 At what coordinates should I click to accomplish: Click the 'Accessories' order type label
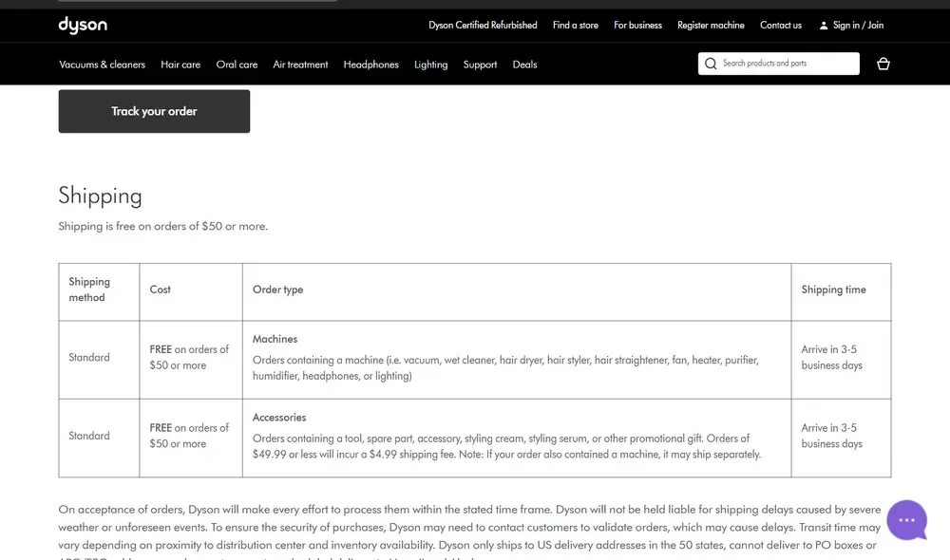pyautogui.click(x=279, y=417)
